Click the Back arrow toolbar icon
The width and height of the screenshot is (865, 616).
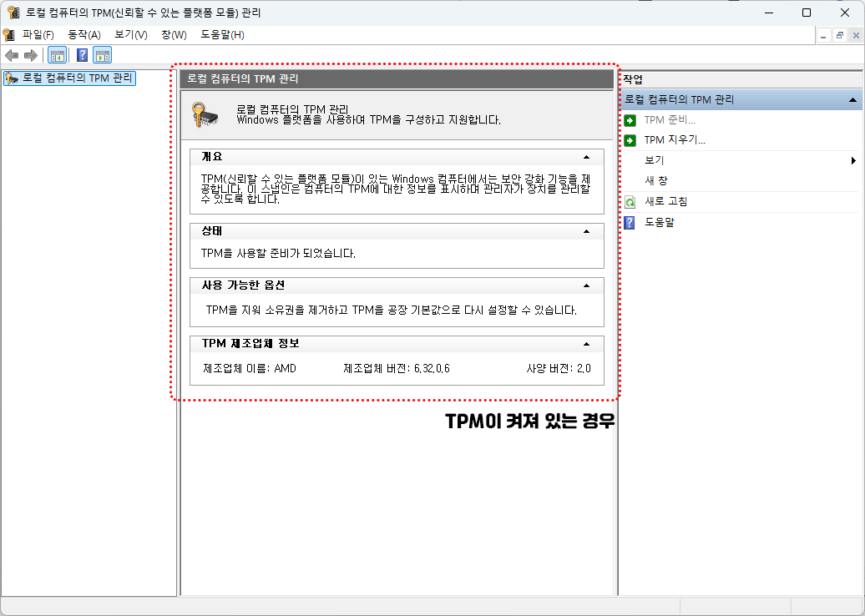(x=12, y=55)
